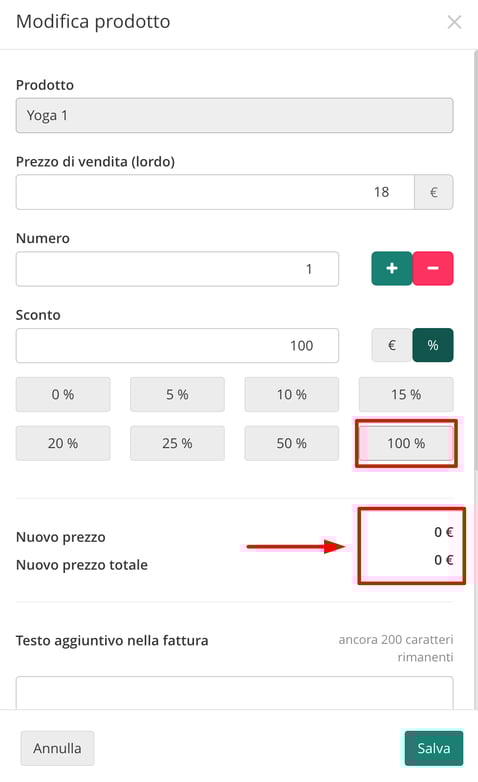Apply the 25 % discount preset
The height and width of the screenshot is (782, 478).
pyautogui.click(x=177, y=443)
